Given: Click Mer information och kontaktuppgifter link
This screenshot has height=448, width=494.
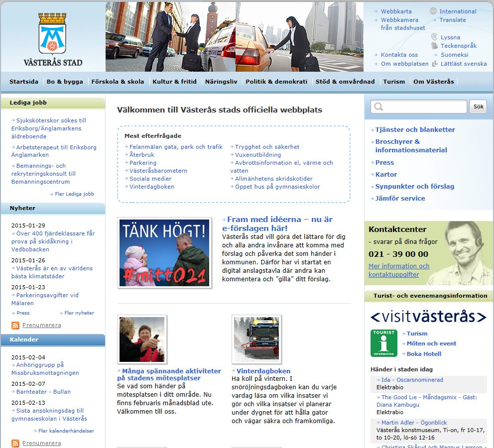Looking at the screenshot, I should (399, 270).
